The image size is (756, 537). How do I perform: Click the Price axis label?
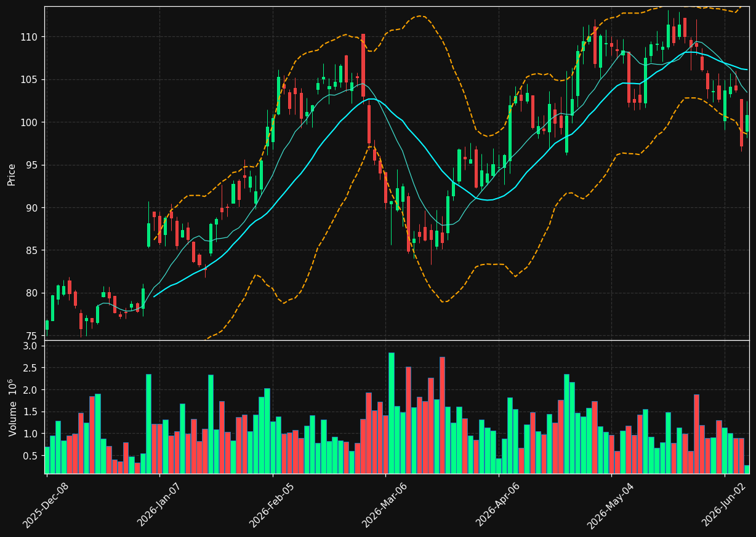(12, 174)
